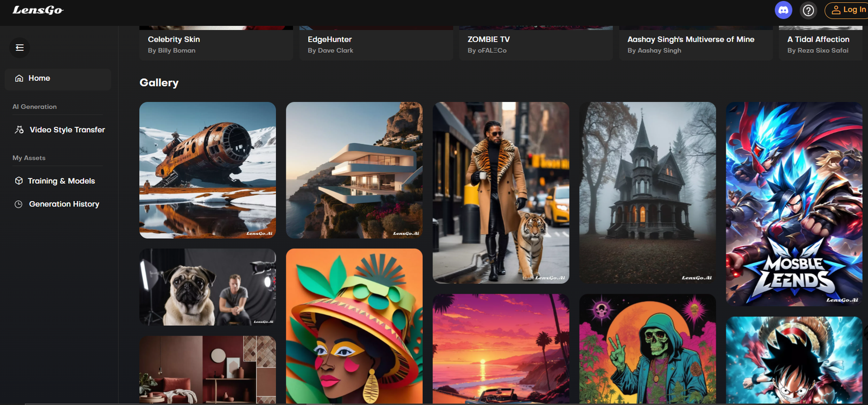Click the AI Generation section label
The image size is (868, 405).
35,107
